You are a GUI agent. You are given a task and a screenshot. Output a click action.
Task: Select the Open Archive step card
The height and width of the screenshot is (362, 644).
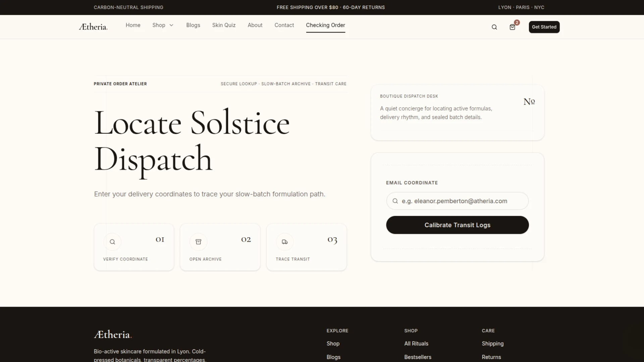(220, 247)
